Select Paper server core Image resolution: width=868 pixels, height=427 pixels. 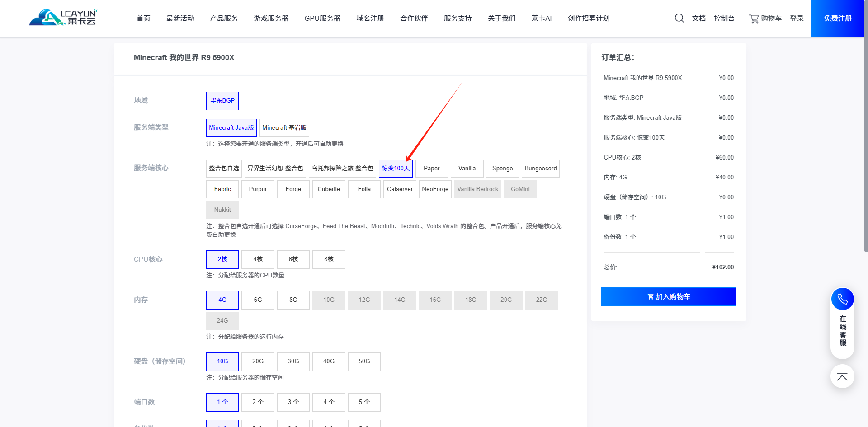tap(432, 169)
